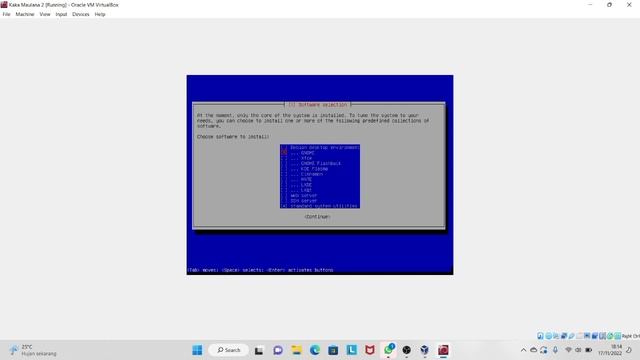Viewport: 640px width, 360px height.
Task: Click the VirtualBox hard disk activity indicator
Action: coord(540,336)
